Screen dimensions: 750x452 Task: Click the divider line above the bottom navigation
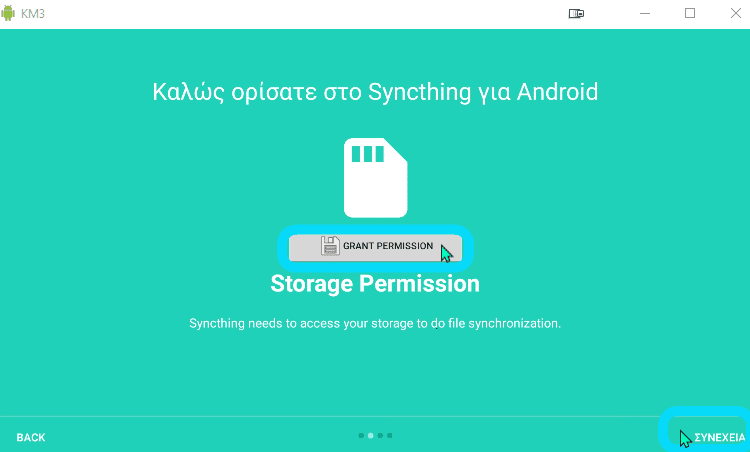375,416
